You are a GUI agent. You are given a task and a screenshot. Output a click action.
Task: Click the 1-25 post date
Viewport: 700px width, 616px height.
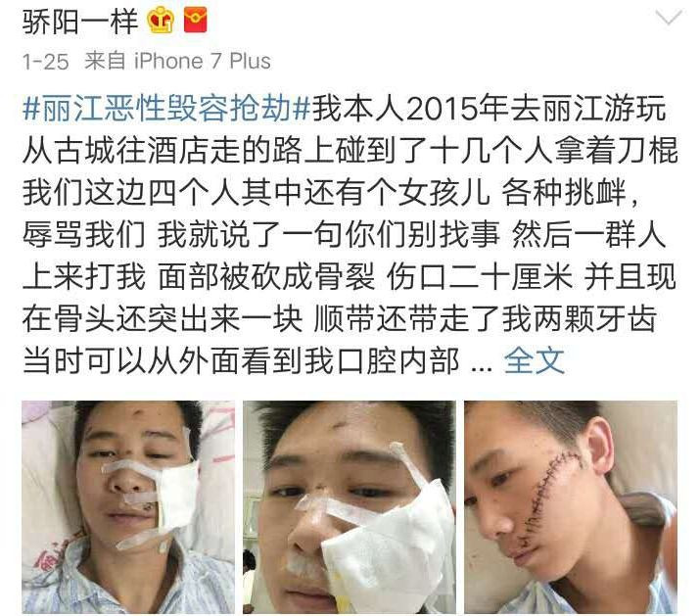tap(46, 62)
